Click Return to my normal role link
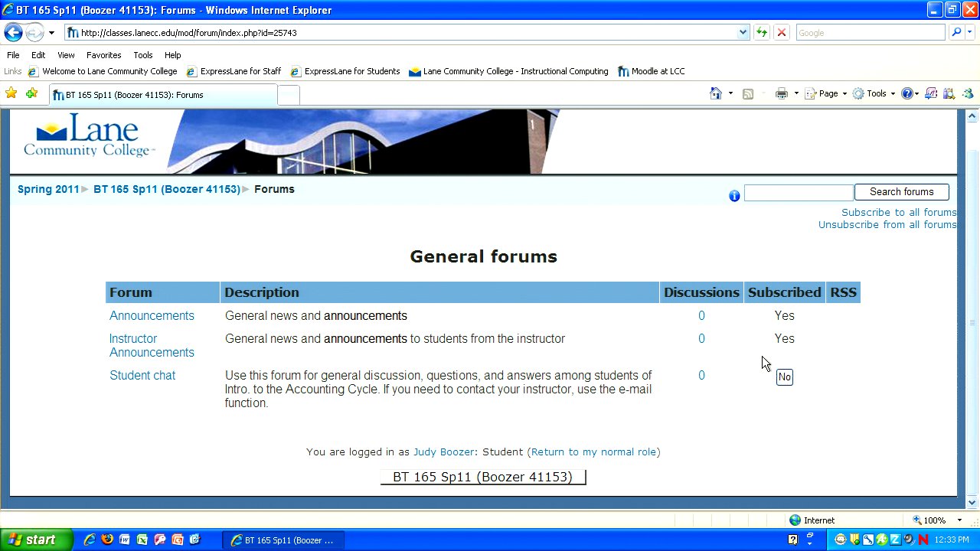The image size is (980, 551). point(593,452)
